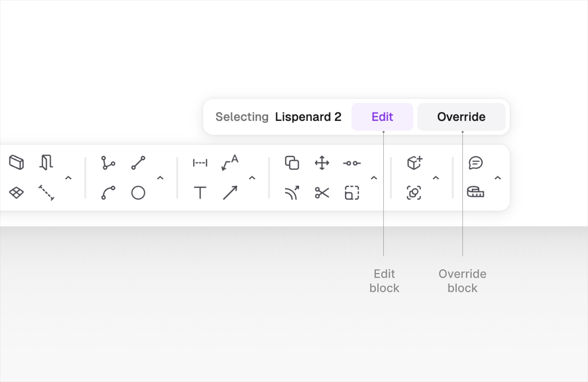Image resolution: width=588 pixels, height=382 pixels.
Task: Pick the dashed guide line tool
Action: coord(46,193)
